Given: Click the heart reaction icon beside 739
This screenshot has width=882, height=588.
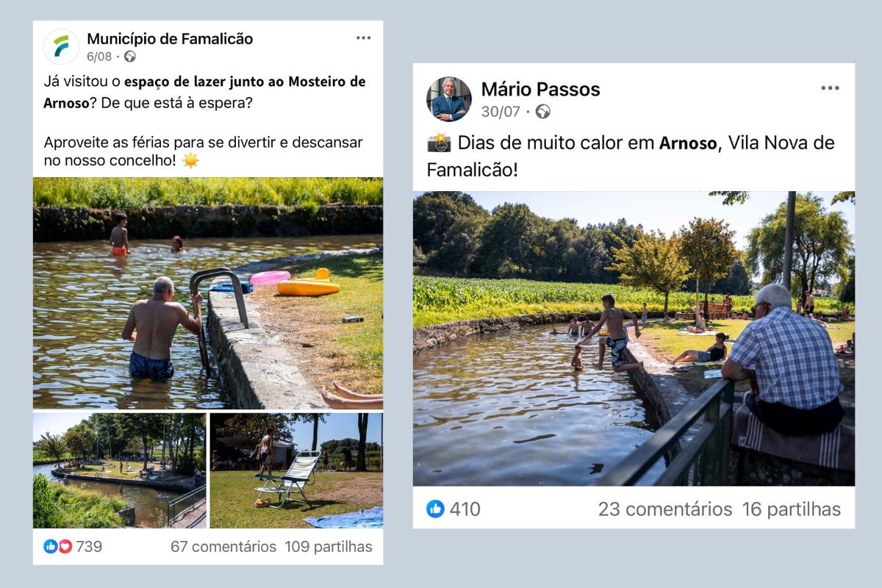Looking at the screenshot, I should coord(65,546).
